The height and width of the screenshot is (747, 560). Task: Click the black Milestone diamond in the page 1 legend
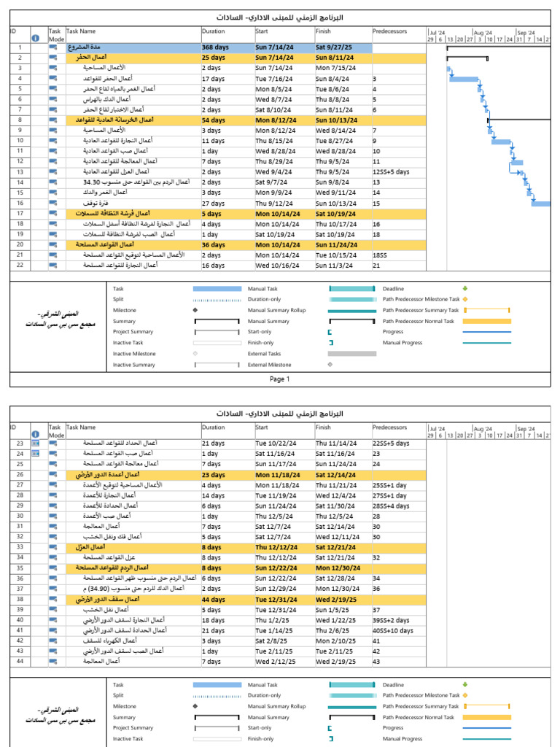click(x=195, y=310)
